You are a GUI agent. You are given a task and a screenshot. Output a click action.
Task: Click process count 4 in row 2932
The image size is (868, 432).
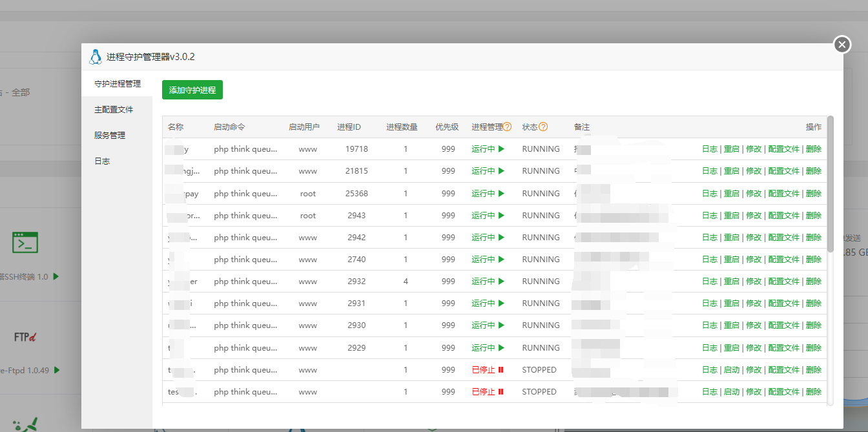tap(406, 282)
